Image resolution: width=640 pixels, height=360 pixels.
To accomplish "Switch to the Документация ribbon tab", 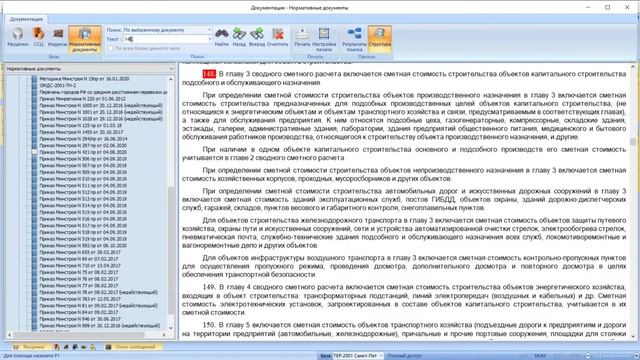I will coord(26,19).
